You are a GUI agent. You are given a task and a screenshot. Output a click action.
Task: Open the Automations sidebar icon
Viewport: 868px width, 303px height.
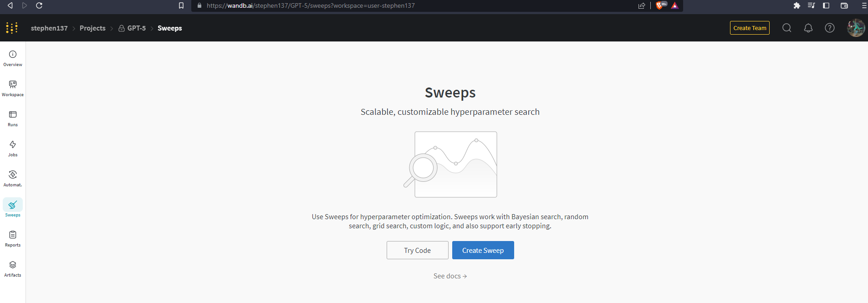(x=13, y=175)
